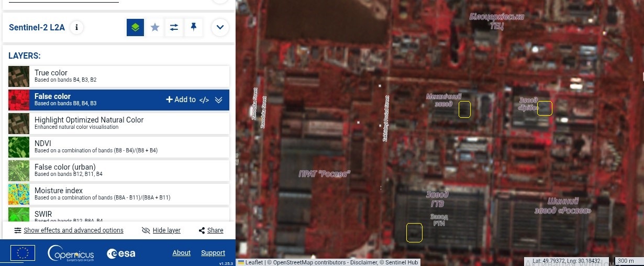This screenshot has width=644, height=266.
Task: Click Add to on False color
Action: click(181, 99)
